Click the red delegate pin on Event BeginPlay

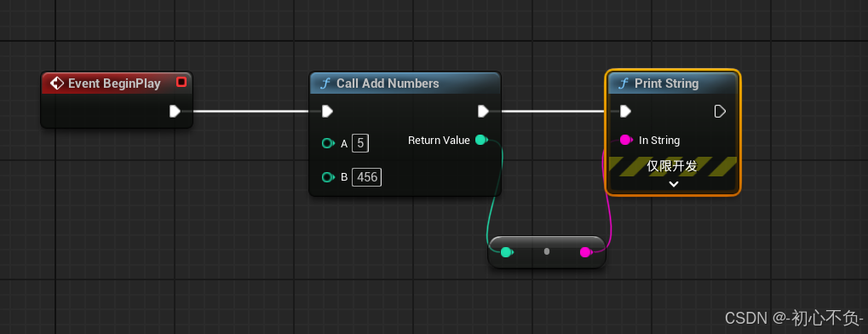pyautogui.click(x=181, y=83)
